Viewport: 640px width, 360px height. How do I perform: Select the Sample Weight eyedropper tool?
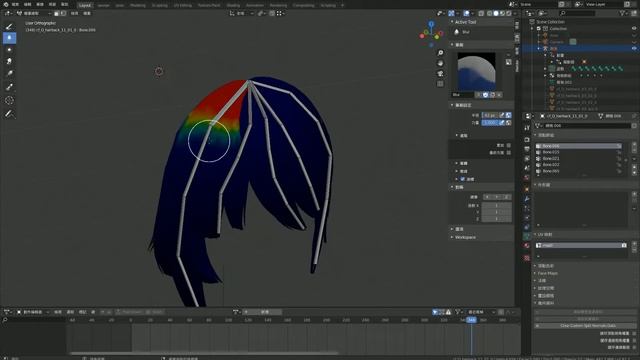[9, 87]
